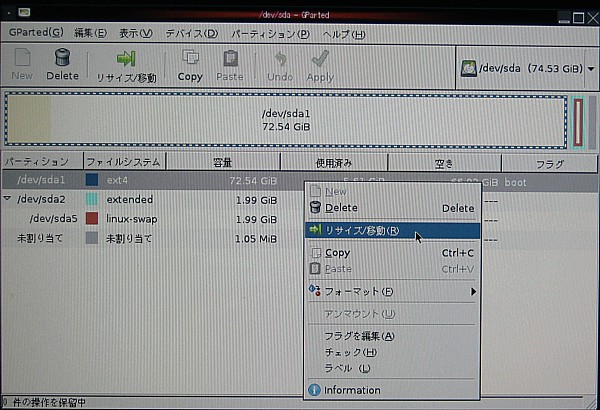Sort by 空き column header

(x=444, y=163)
